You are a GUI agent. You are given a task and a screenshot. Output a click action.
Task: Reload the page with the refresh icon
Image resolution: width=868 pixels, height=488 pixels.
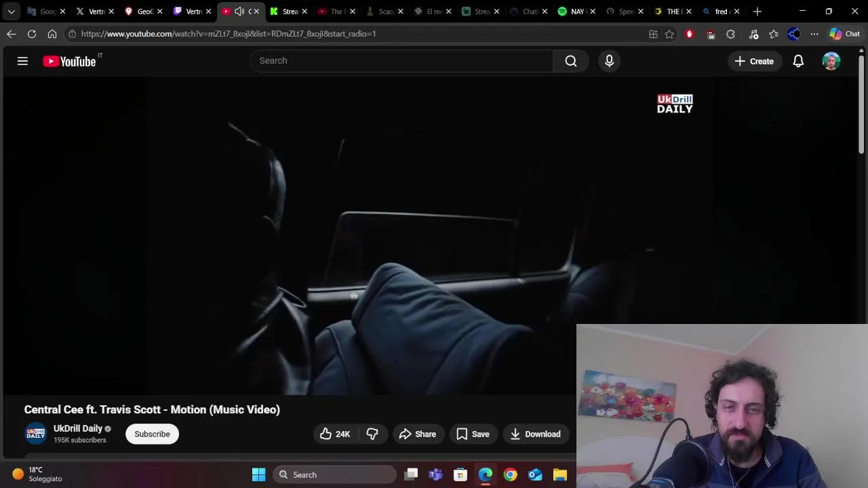pyautogui.click(x=32, y=34)
